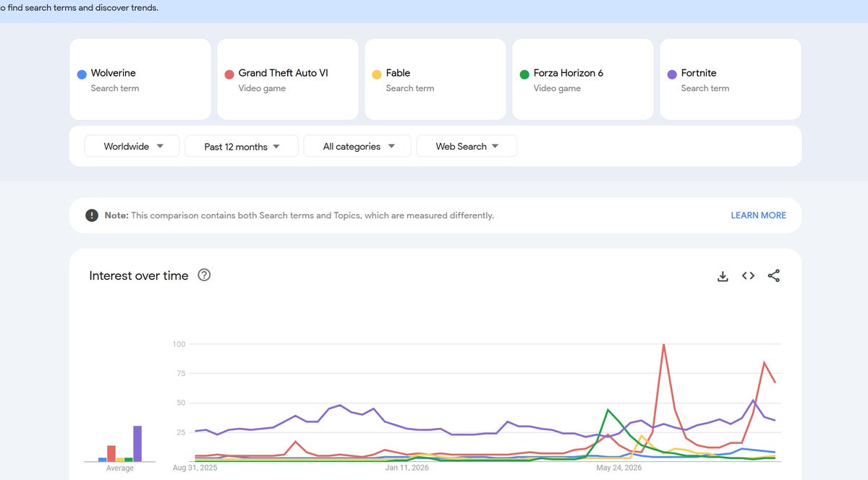Image resolution: width=868 pixels, height=480 pixels.
Task: Follow the LEARN MORE link
Action: point(758,215)
